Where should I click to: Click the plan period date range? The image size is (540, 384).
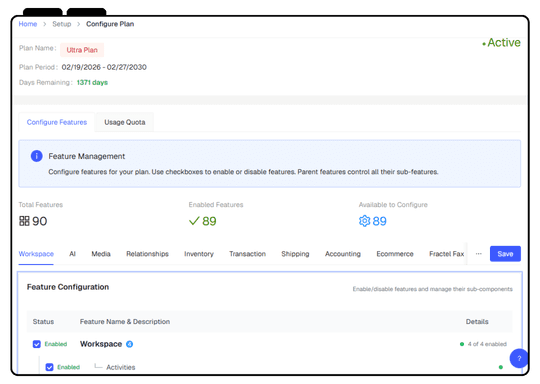(104, 67)
